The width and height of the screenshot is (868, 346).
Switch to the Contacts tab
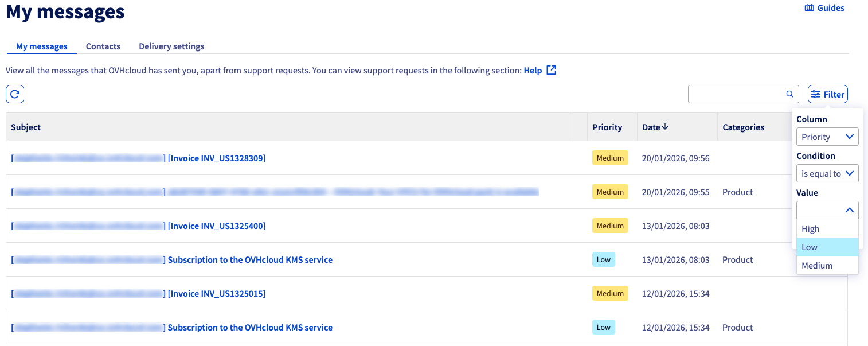tap(103, 46)
